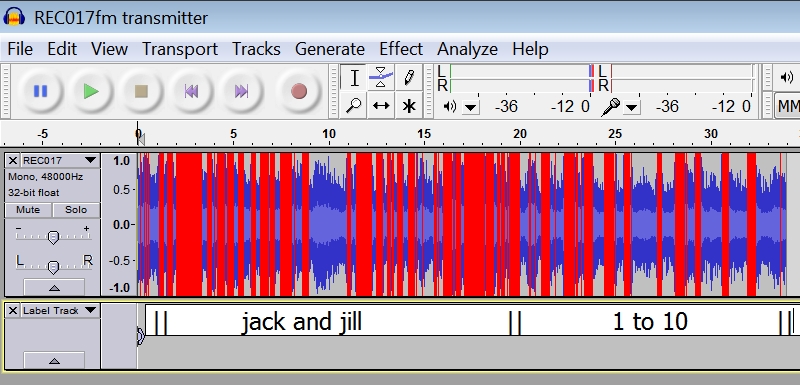The image size is (800, 385).
Task: Stop playback with the Stop button
Action: (141, 91)
